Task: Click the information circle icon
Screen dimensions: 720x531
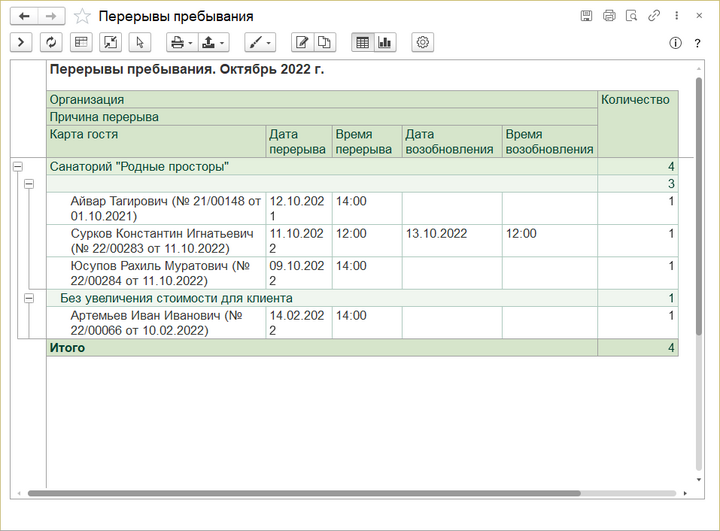Action: 675,43
